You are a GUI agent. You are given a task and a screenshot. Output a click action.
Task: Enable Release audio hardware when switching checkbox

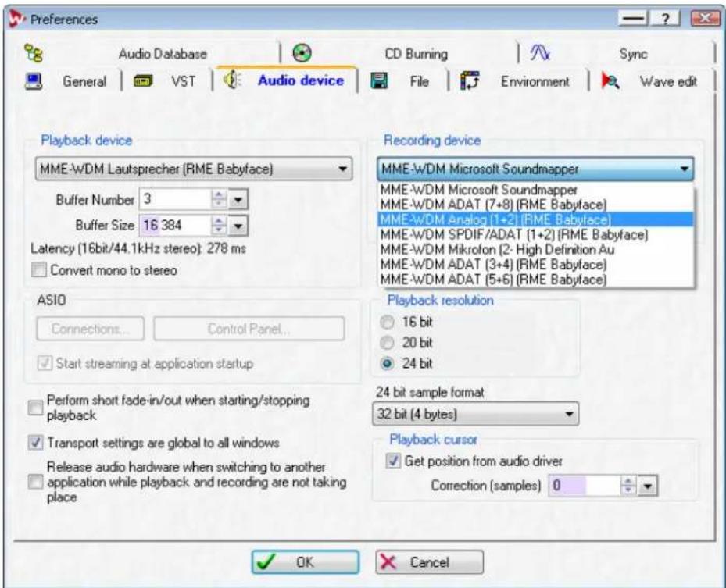(35, 482)
